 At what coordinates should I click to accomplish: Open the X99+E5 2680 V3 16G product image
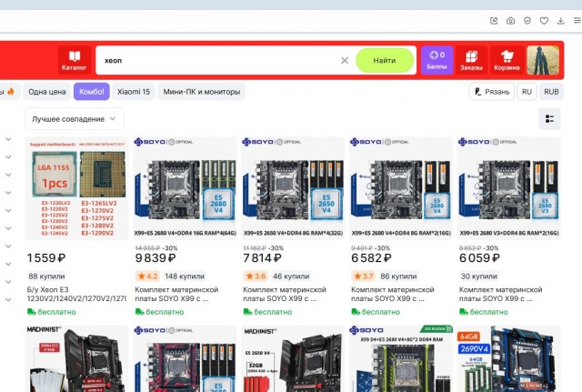tap(509, 188)
